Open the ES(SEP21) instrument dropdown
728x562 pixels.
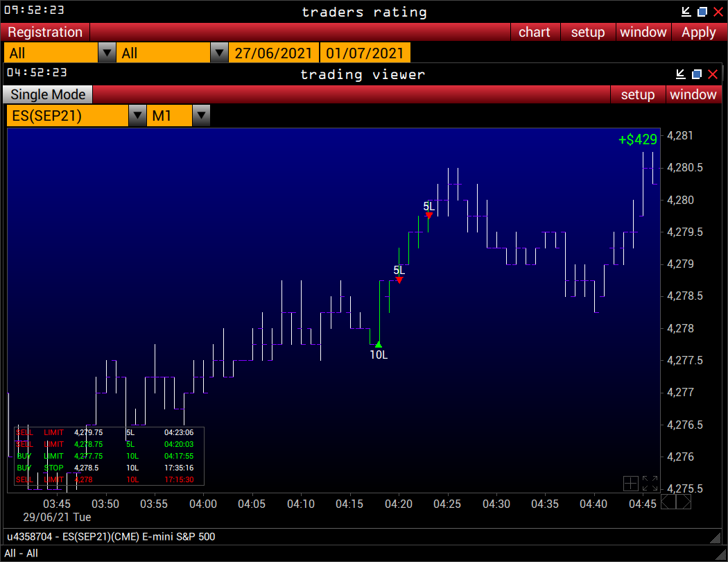[137, 115]
